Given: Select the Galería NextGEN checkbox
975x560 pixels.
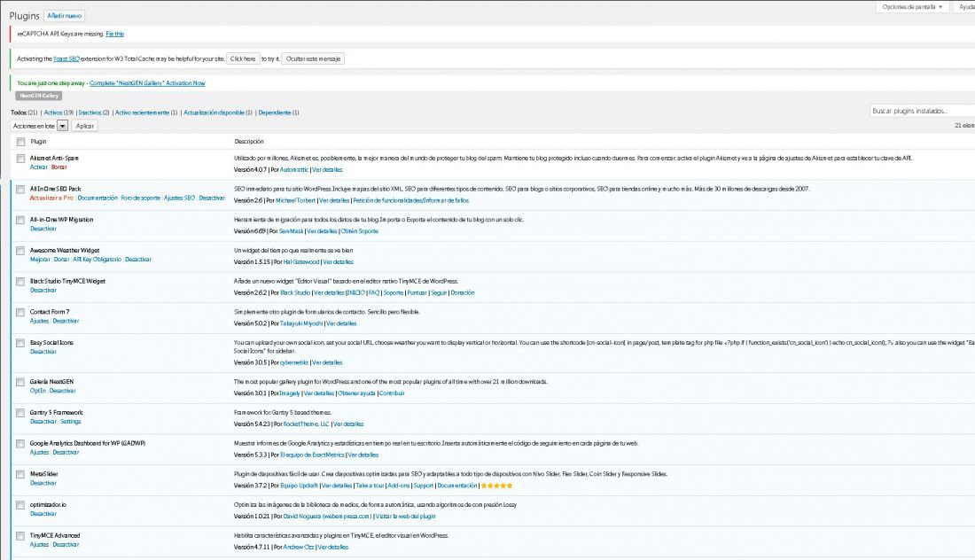Looking at the screenshot, I should point(20,382).
